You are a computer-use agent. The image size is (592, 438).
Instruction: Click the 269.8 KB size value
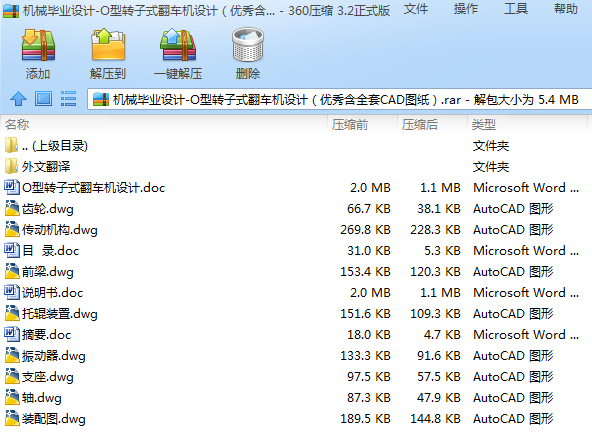[365, 230]
